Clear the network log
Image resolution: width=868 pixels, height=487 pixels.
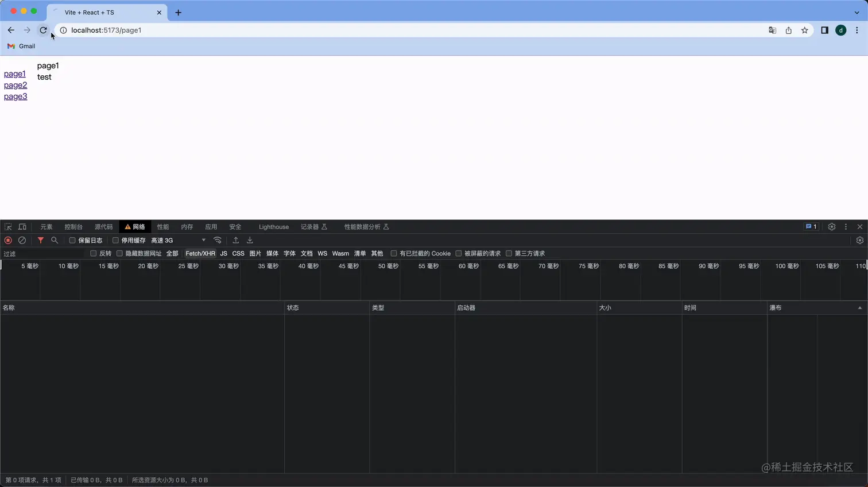click(x=22, y=241)
